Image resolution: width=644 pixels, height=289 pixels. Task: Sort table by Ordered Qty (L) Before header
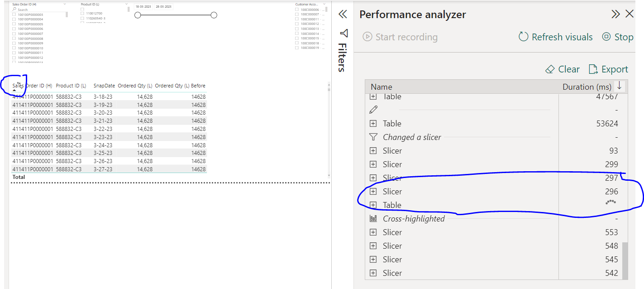[180, 86]
